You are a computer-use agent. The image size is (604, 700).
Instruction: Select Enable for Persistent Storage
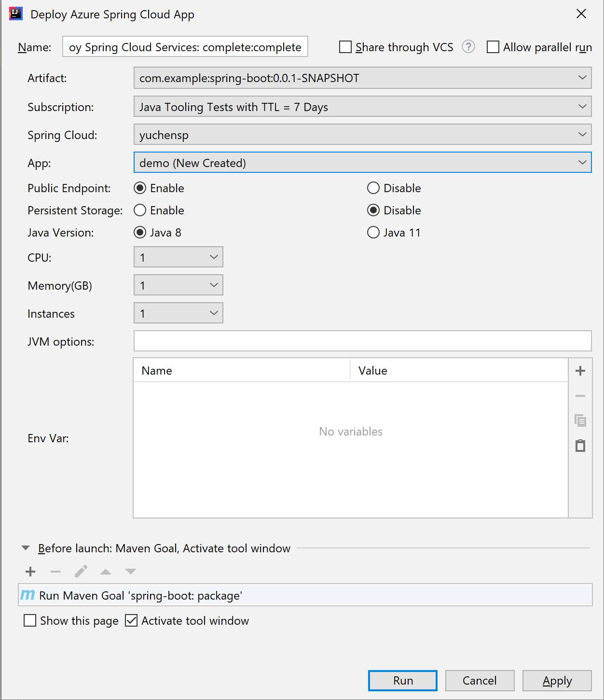click(x=140, y=210)
